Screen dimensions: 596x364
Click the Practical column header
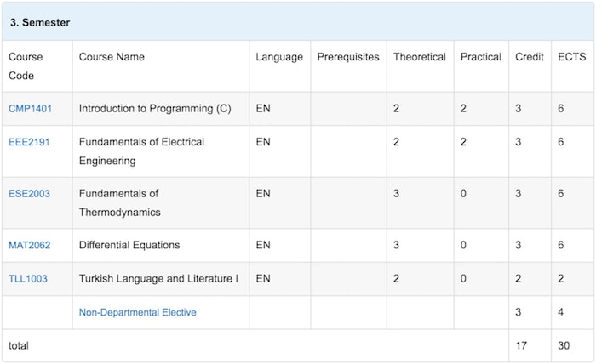pyautogui.click(x=481, y=57)
